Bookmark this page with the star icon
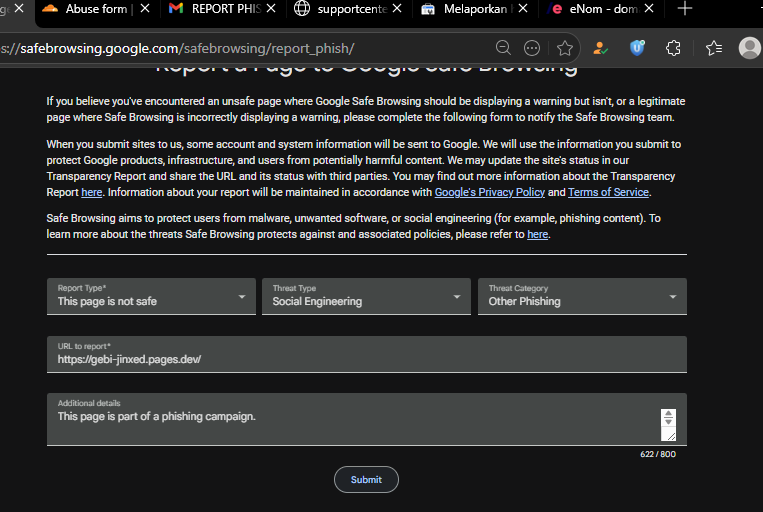Image resolution: width=763 pixels, height=512 pixels. pyautogui.click(x=564, y=48)
